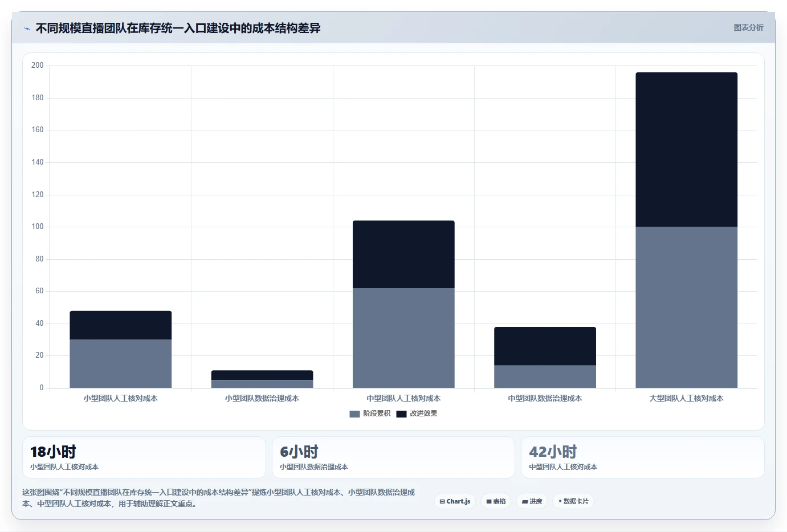Click the gray segment of 大型团队人工核对成本 bar
This screenshot has height=532, width=787.
pyautogui.click(x=687, y=308)
